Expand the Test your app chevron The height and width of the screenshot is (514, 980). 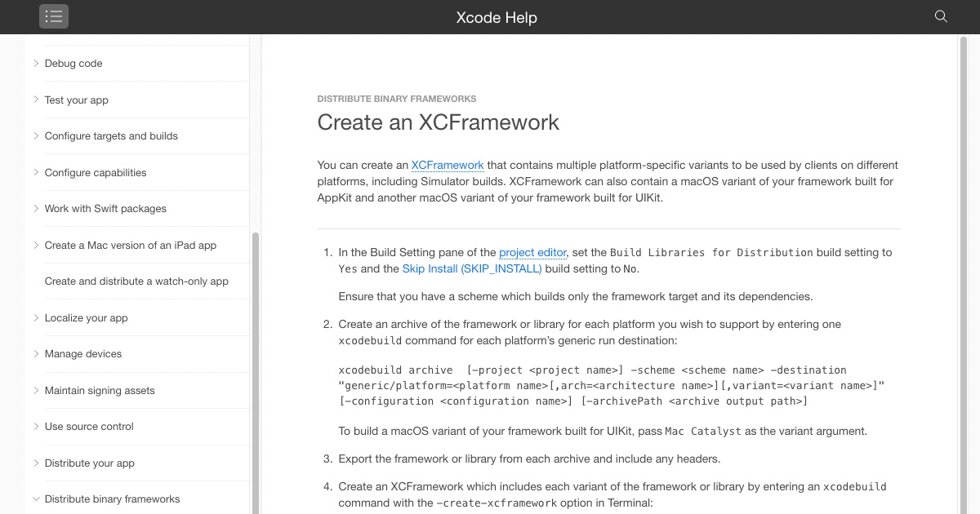point(36,100)
